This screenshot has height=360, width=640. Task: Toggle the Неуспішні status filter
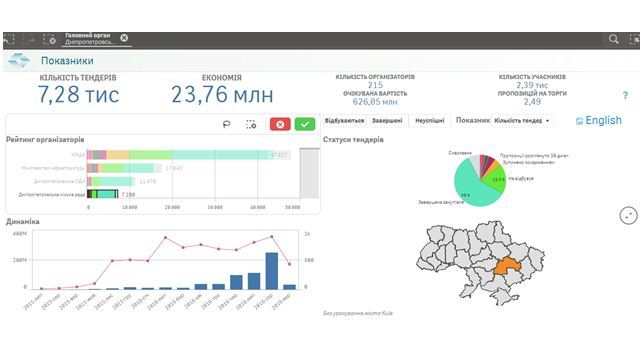click(429, 120)
